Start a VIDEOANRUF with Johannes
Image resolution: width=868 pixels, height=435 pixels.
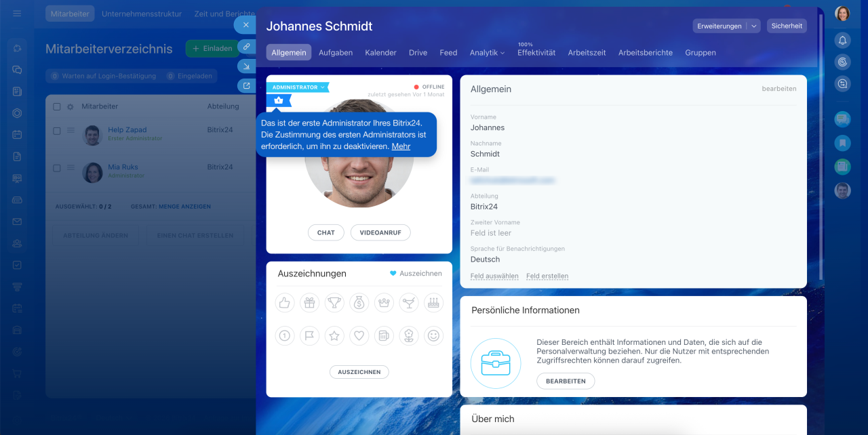point(380,232)
